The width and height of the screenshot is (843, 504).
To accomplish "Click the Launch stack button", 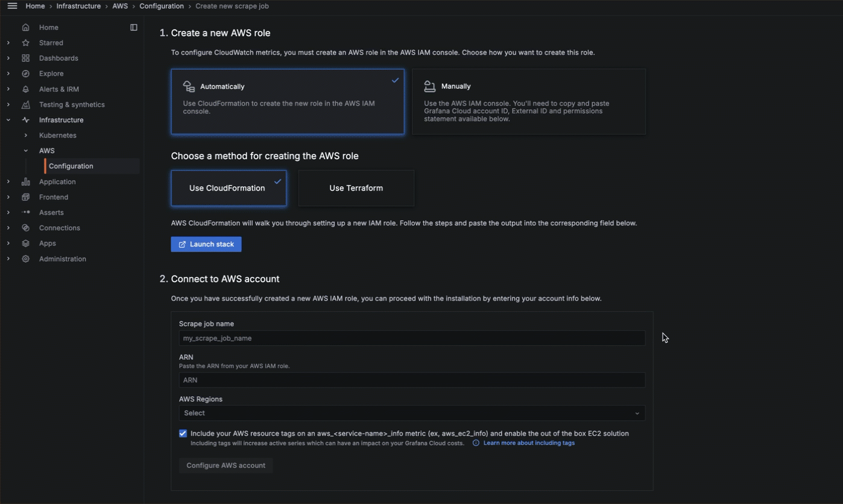I will [206, 244].
